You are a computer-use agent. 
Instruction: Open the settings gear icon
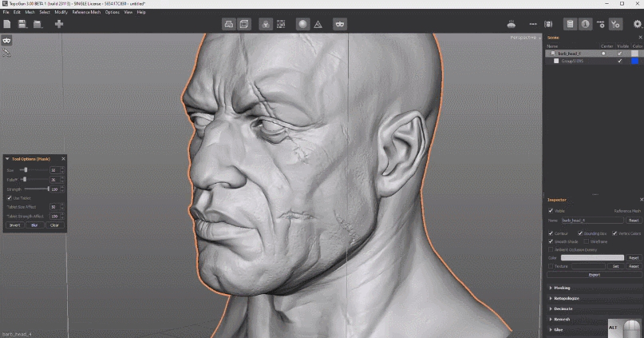coord(637,24)
